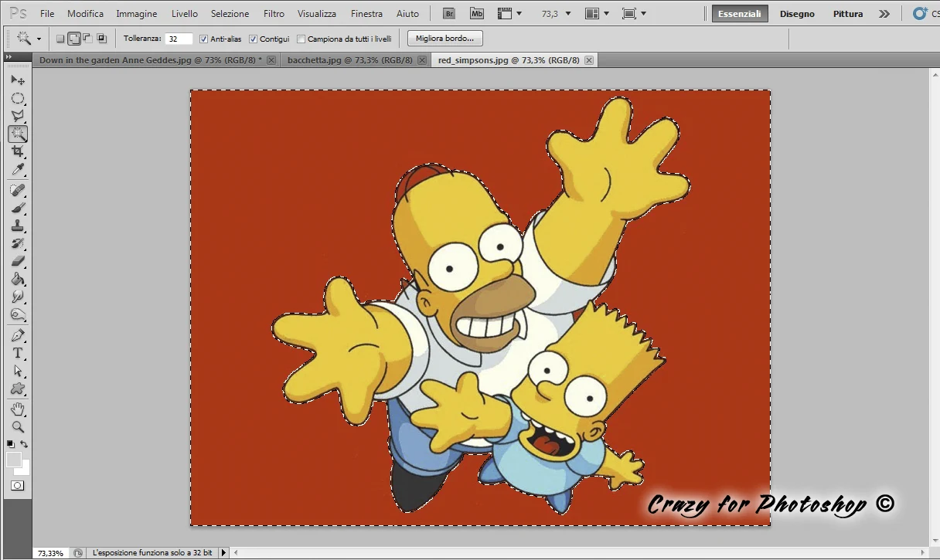
Task: Open the Visualizza menu
Action: tap(317, 14)
